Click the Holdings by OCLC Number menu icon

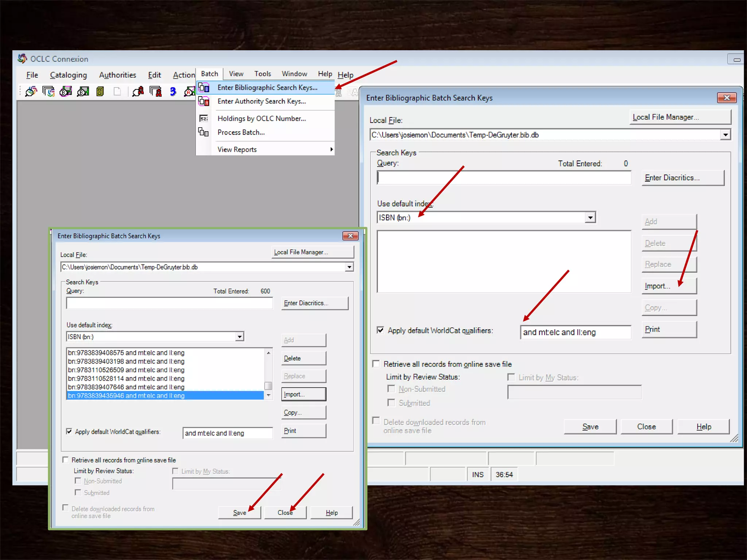204,118
